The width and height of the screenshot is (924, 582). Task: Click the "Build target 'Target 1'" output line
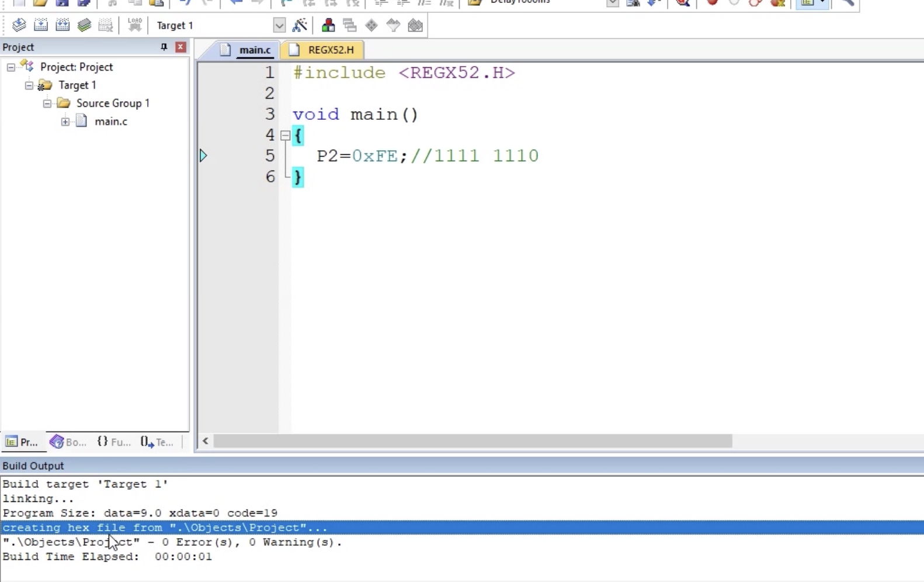pos(85,484)
